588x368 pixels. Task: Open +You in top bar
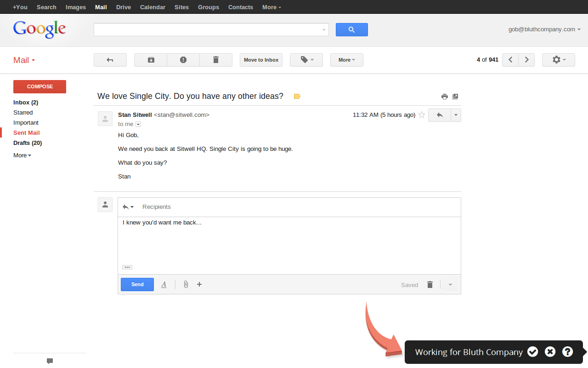coord(20,7)
